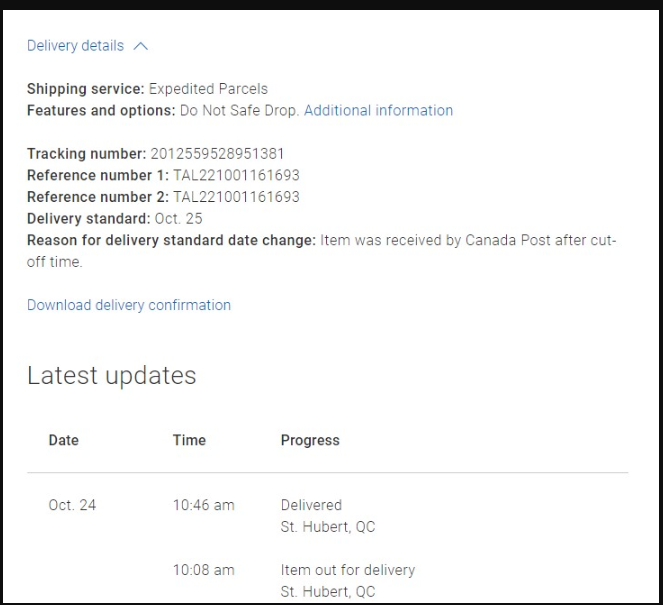Click the 10:46 am time entry
663x605 pixels.
tap(203, 505)
